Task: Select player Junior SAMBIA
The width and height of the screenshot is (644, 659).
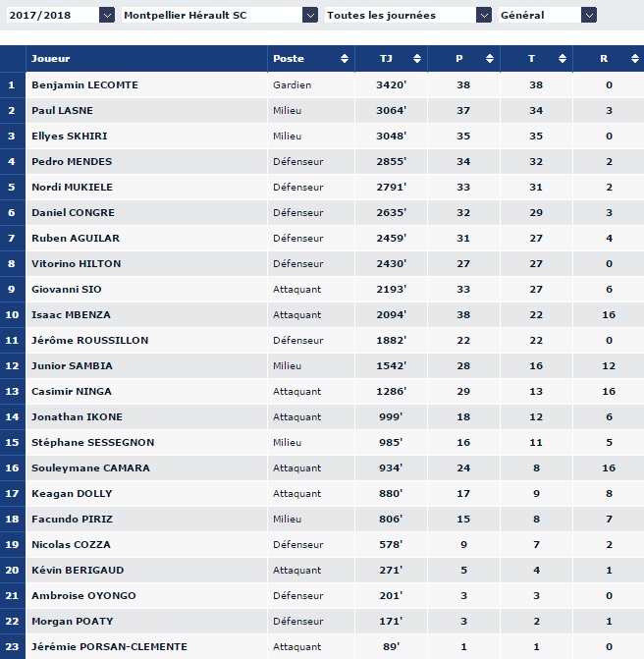Action: [72, 365]
